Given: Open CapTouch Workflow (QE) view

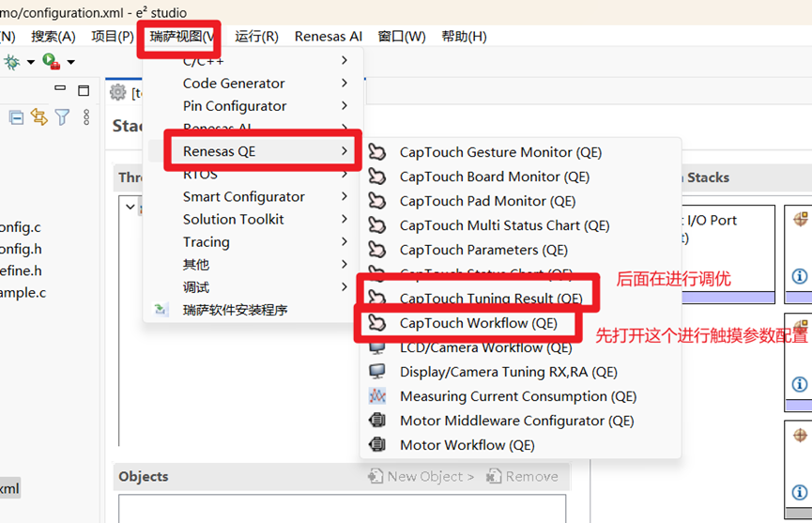Looking at the screenshot, I should 520,323.
